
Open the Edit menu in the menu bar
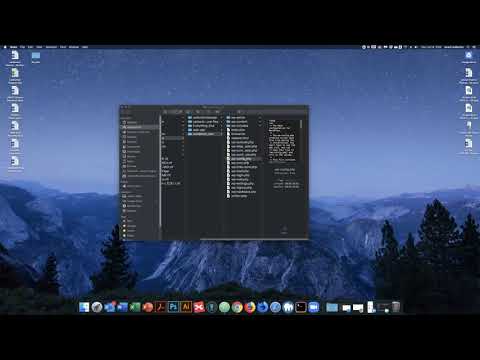30,47
